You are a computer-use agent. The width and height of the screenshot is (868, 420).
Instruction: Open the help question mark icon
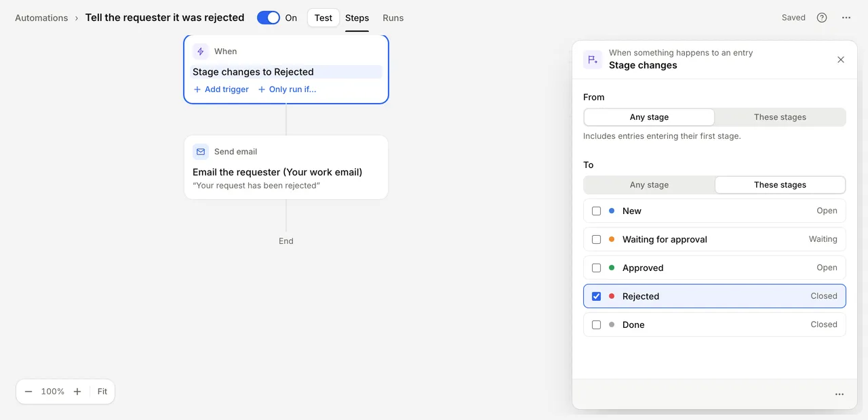[x=822, y=18]
